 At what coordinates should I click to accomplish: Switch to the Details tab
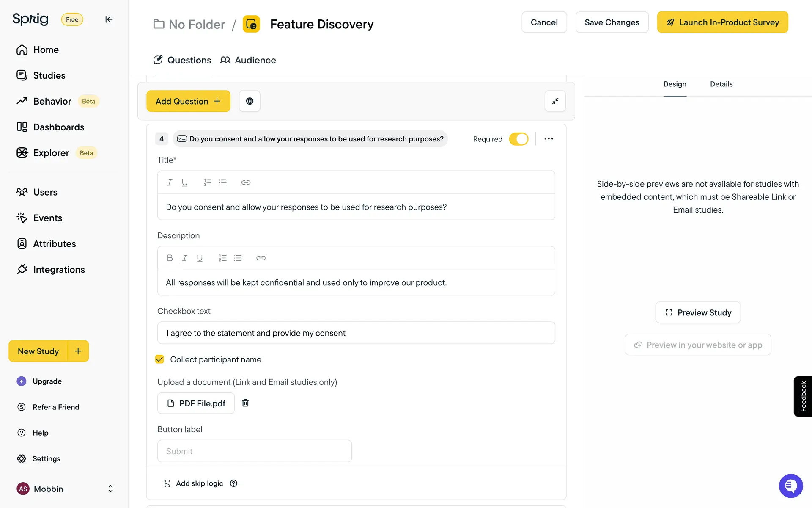[721, 84]
